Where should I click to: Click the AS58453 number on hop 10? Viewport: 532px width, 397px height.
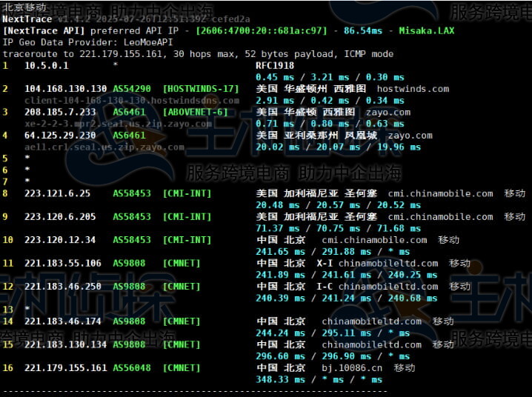point(131,240)
